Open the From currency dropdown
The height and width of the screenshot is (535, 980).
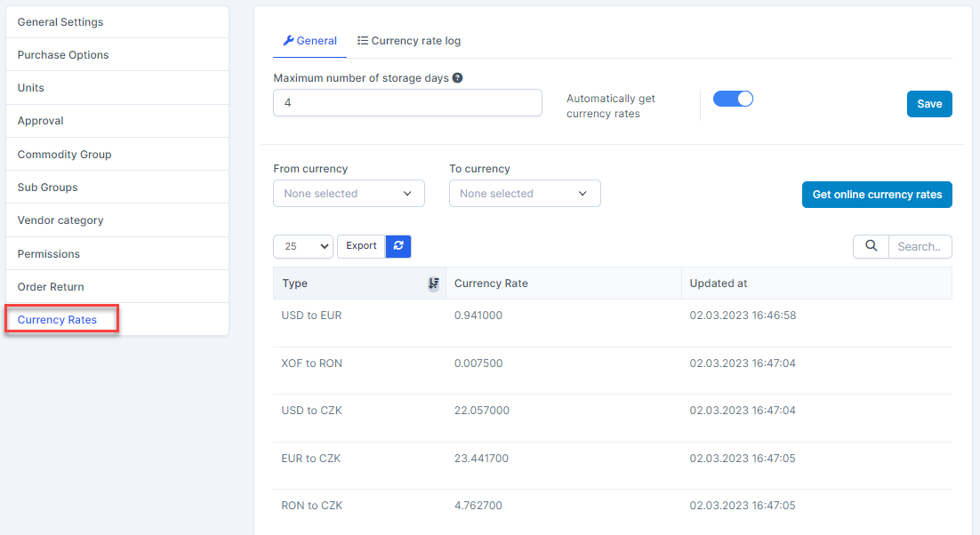coord(349,194)
